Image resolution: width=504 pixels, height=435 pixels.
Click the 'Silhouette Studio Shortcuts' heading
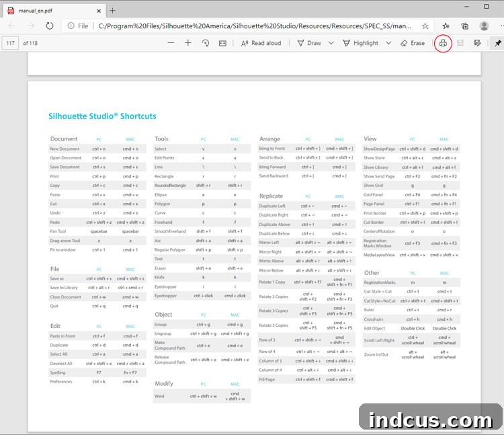coord(102,116)
